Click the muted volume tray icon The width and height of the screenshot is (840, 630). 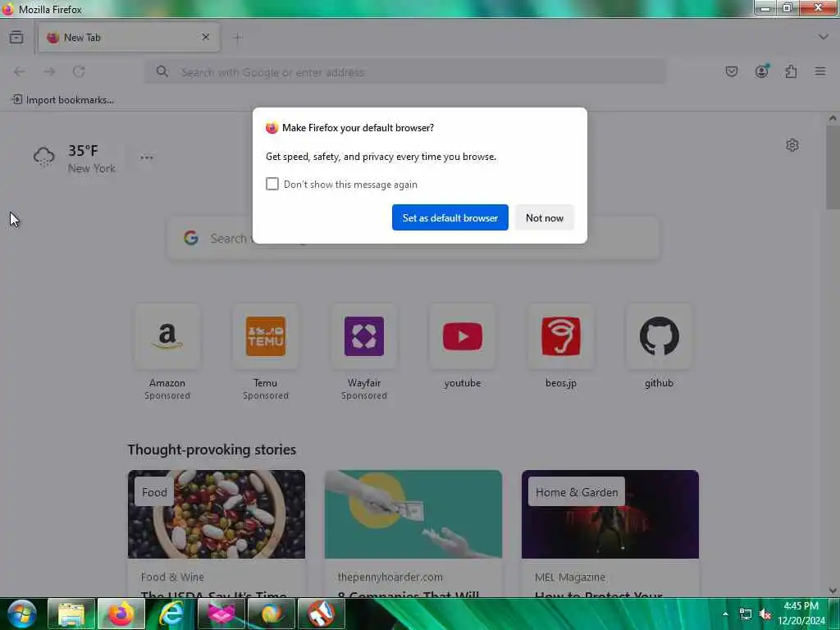[765, 614]
